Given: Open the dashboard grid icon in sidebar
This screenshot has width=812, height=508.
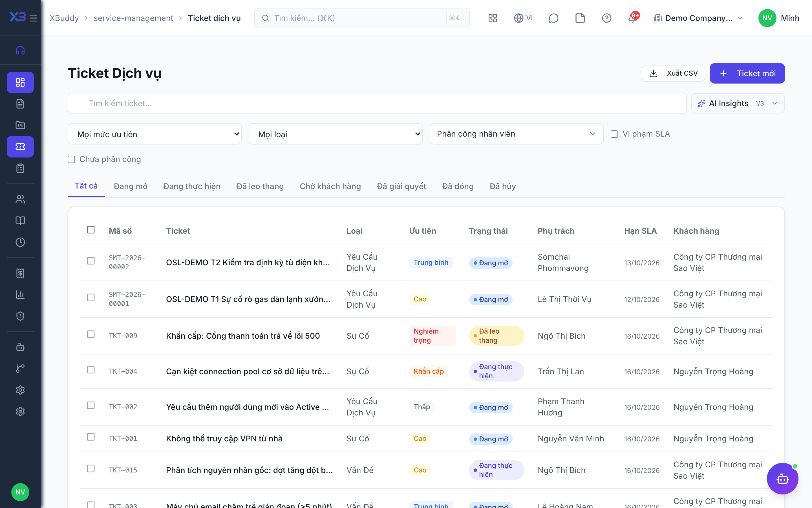Looking at the screenshot, I should (x=20, y=82).
